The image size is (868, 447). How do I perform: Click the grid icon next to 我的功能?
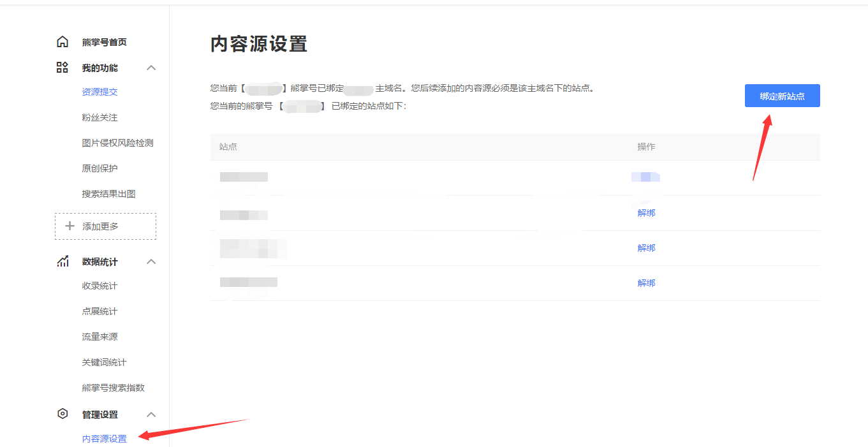[62, 67]
